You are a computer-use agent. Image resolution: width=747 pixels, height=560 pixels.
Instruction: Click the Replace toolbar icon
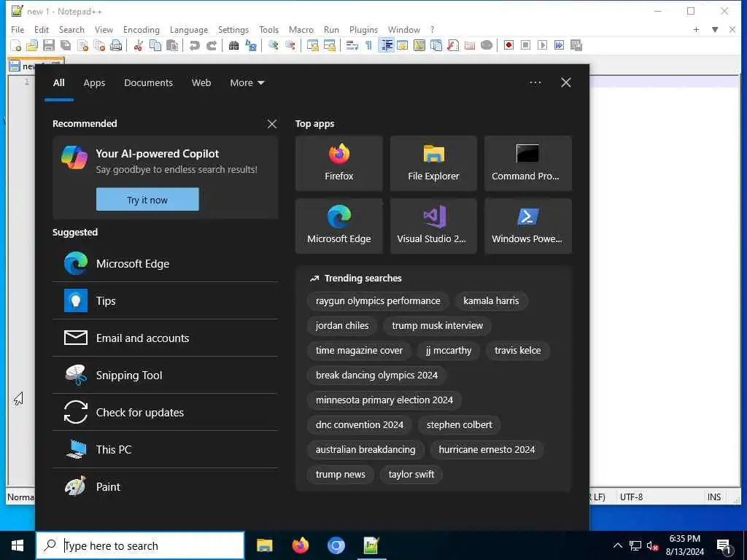coord(251,45)
